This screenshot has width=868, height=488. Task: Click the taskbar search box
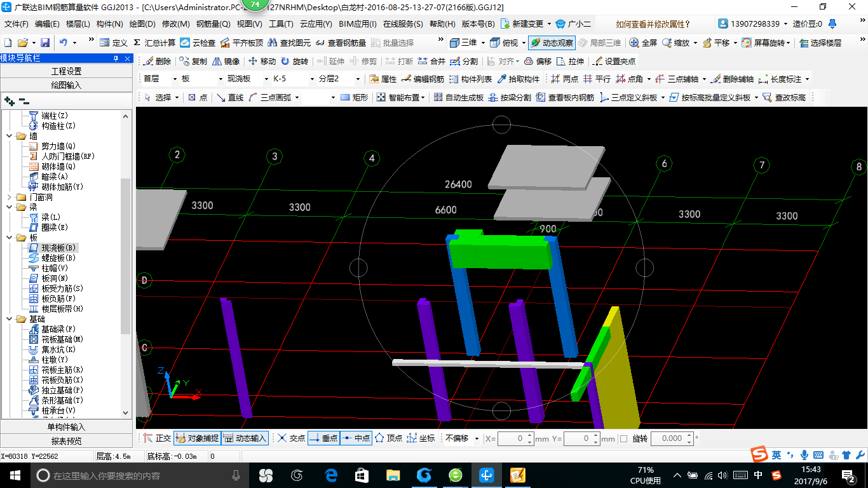point(140,475)
